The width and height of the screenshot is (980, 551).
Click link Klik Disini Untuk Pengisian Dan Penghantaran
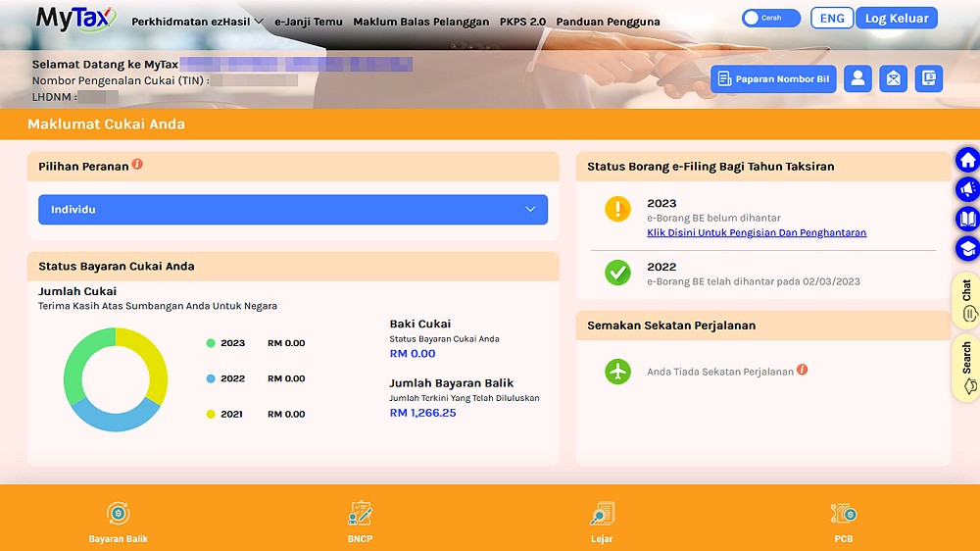(x=757, y=232)
